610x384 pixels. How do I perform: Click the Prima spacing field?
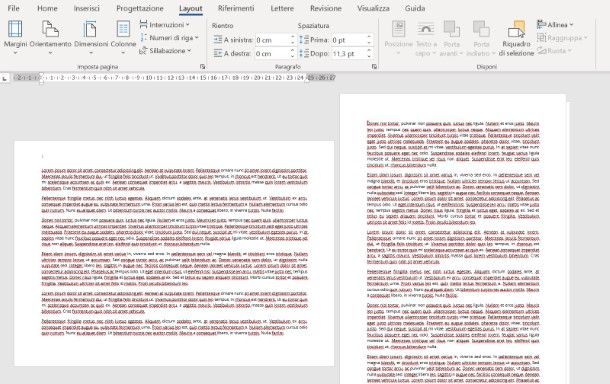coord(349,40)
